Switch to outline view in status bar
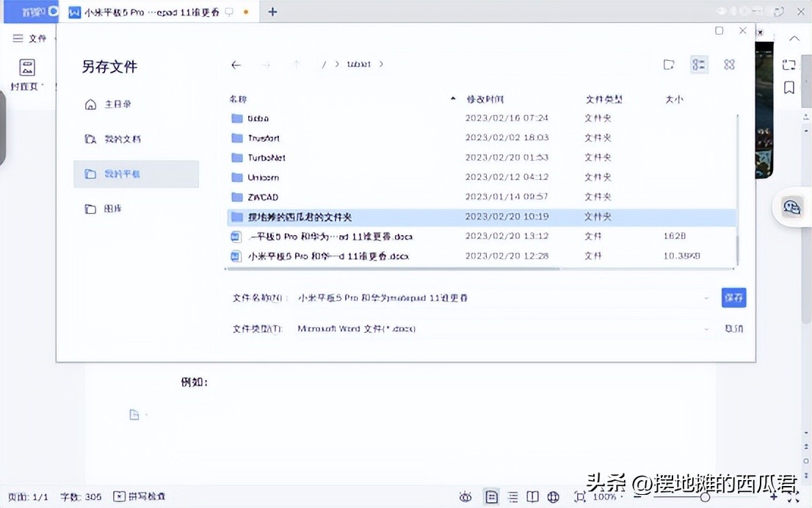This screenshot has width=812, height=508. point(512,497)
